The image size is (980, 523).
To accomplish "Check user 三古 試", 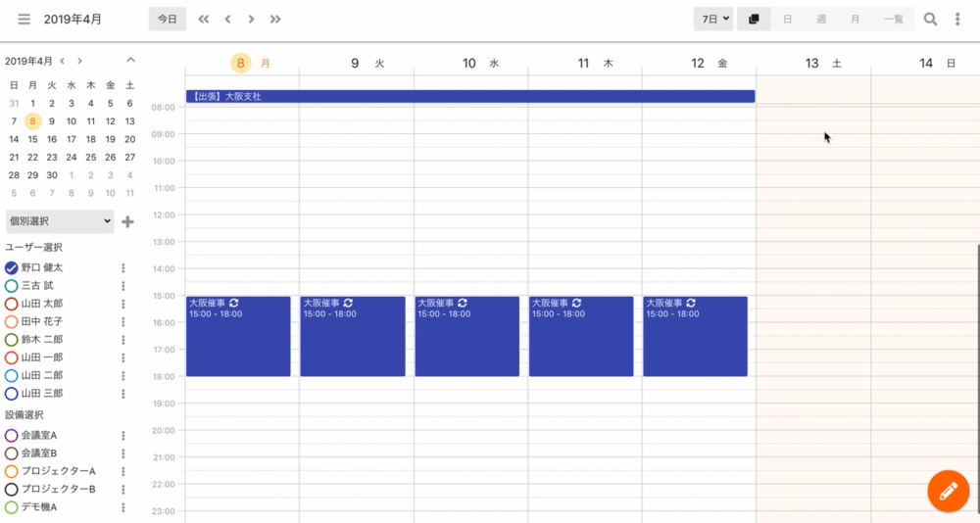I will click(11, 286).
